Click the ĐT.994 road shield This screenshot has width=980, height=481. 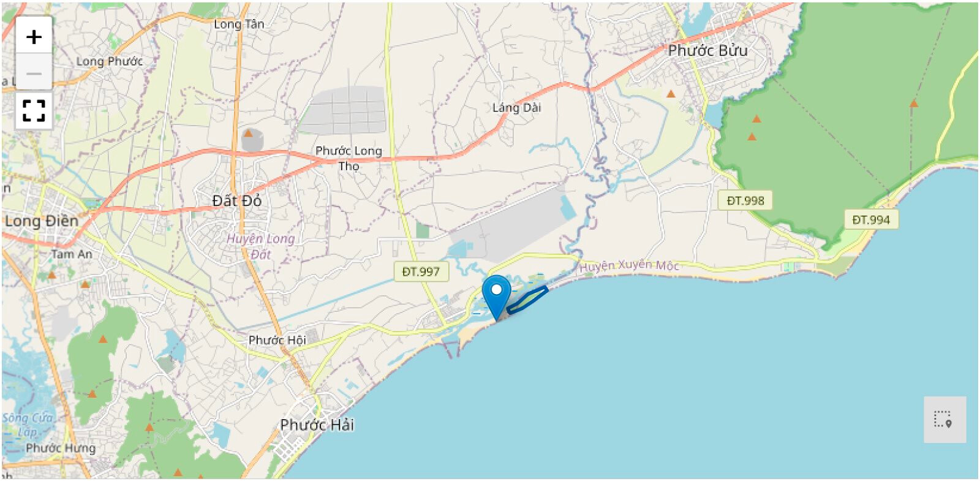(871, 219)
